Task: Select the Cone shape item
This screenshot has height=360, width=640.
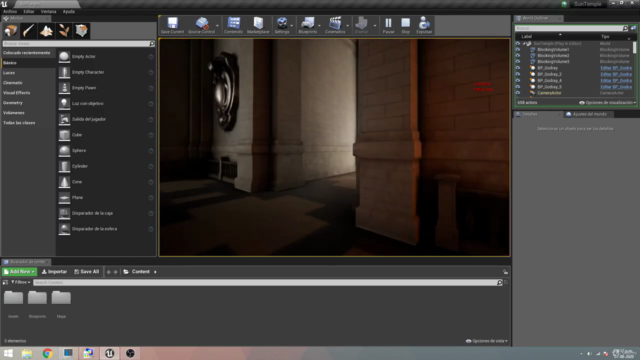Action: coord(106,182)
